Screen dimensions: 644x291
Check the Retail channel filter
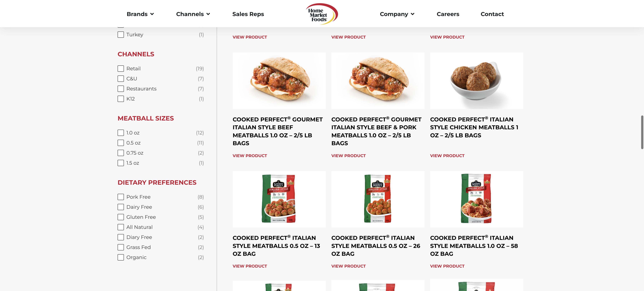[121, 69]
